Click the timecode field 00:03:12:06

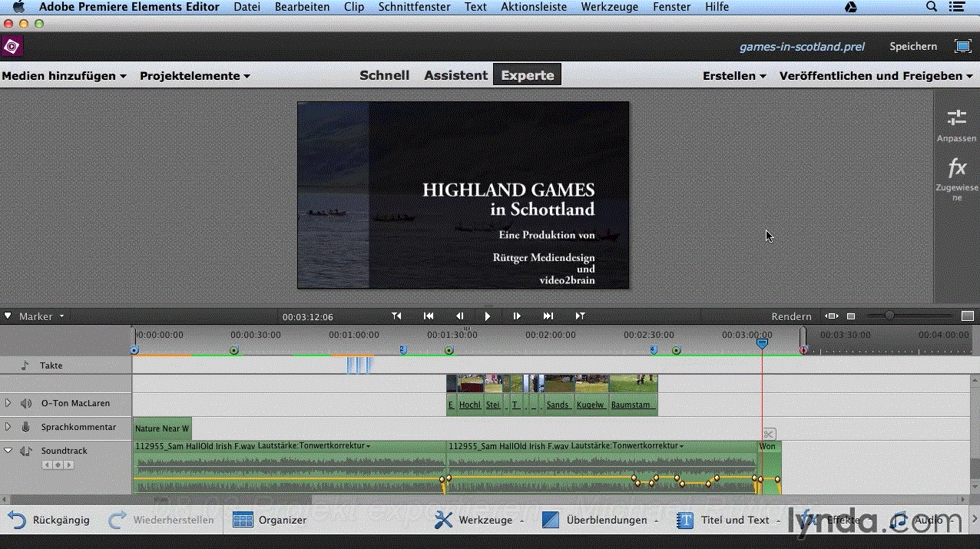(307, 316)
